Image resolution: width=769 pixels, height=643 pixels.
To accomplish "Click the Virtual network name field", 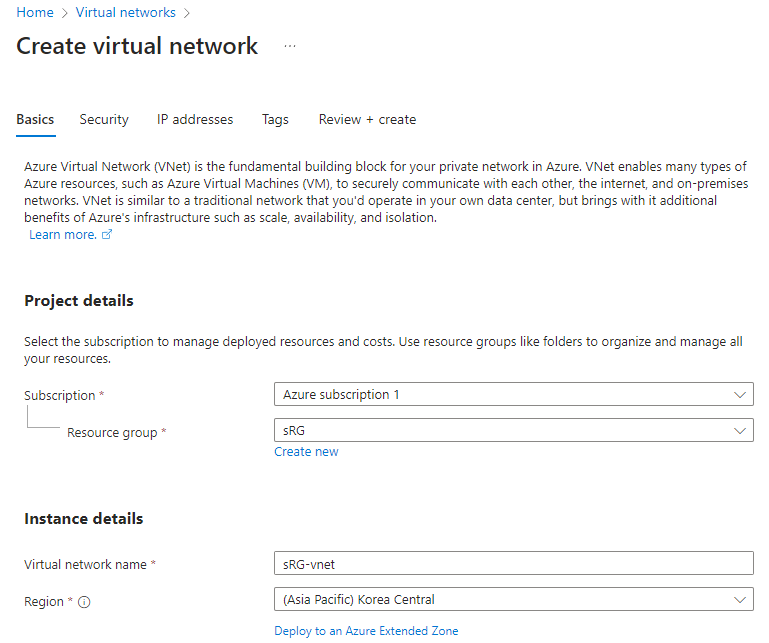I will [513, 564].
